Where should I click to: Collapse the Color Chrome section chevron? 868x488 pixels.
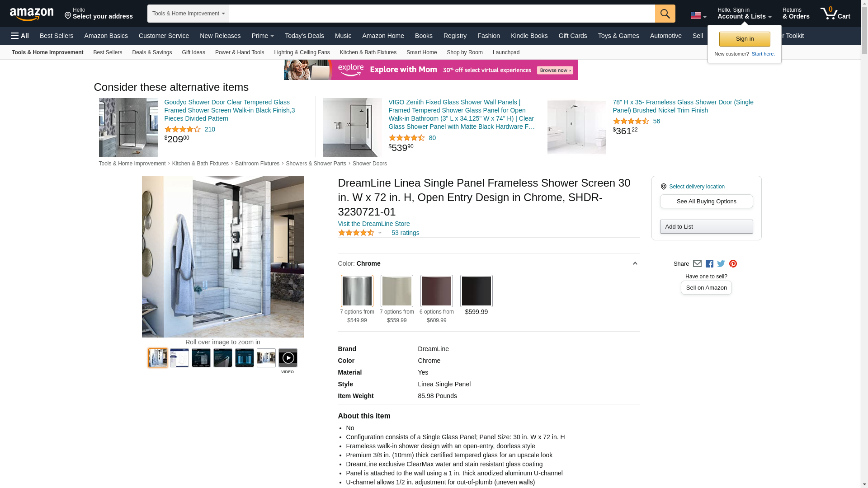(x=635, y=263)
